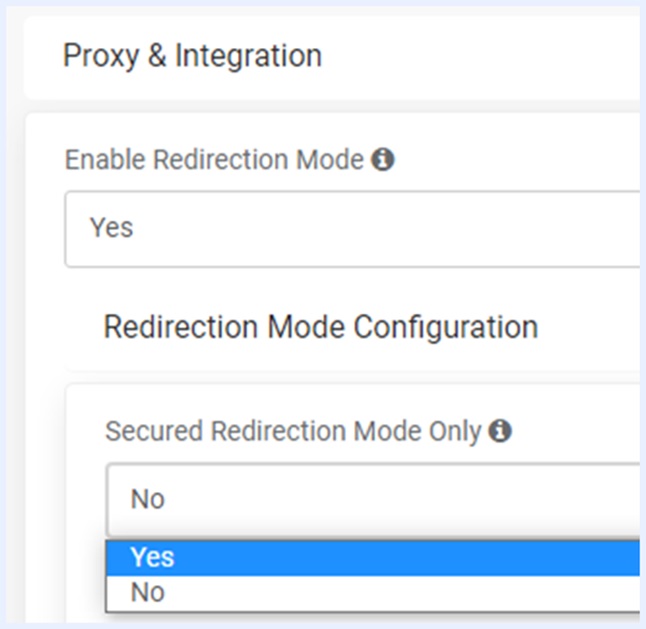Click the Yes value in Enable Redirection field

[x=111, y=228]
